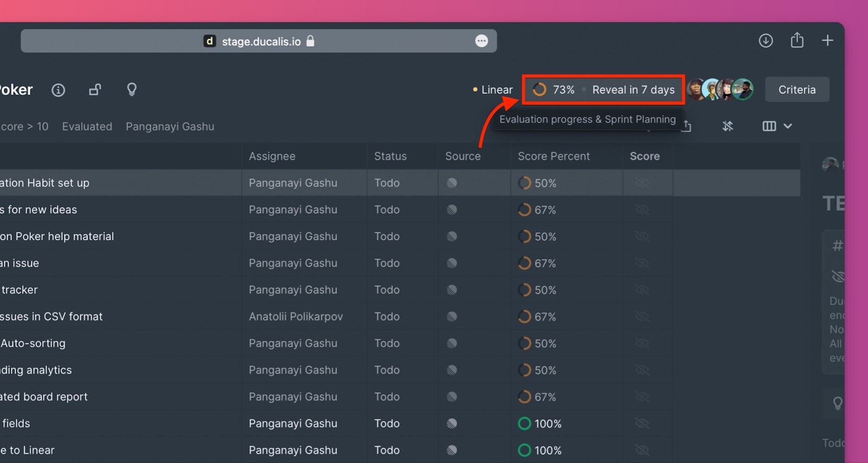868x463 pixels.
Task: Click the unlock padlock icon
Action: [x=95, y=90]
